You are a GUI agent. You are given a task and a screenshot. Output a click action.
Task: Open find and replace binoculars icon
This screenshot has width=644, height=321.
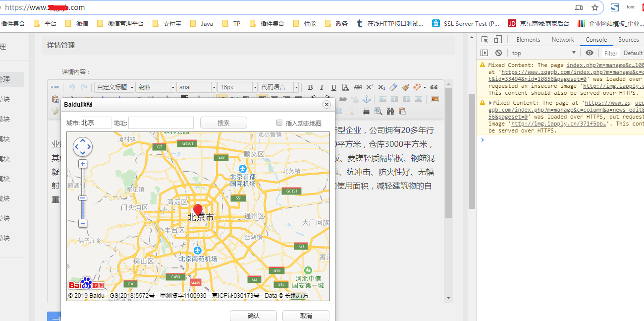pyautogui.click(x=390, y=111)
